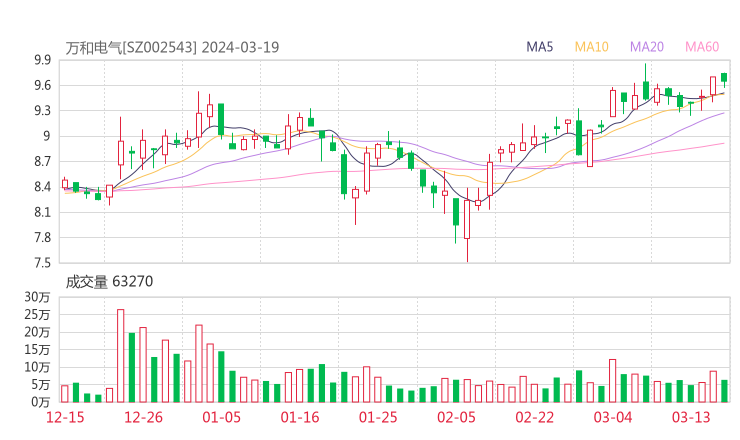Screen dimensions: 740x440
Task: Click the 5万 volume axis label
Action: [41, 385]
